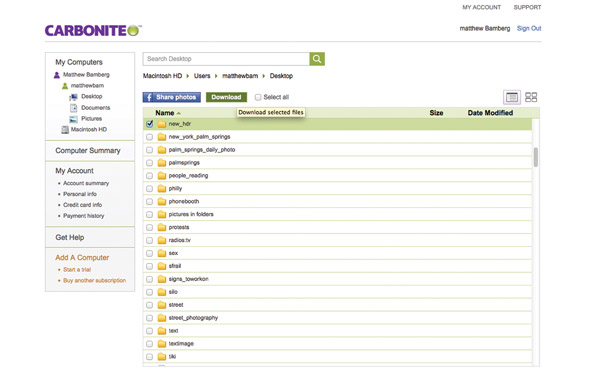Image resolution: width=600 pixels, height=377 pixels.
Task: Check the people_reading checkbox
Action: pyautogui.click(x=150, y=176)
